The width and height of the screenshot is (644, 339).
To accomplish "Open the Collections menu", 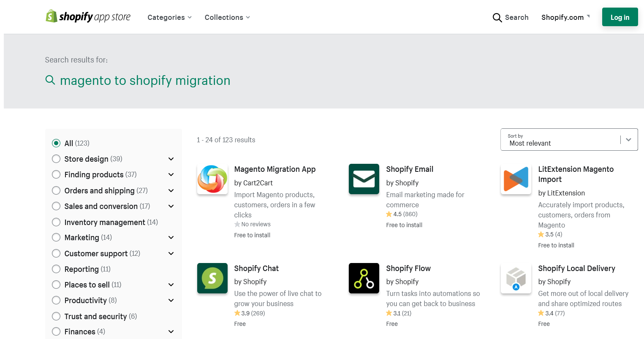I will click(x=227, y=17).
